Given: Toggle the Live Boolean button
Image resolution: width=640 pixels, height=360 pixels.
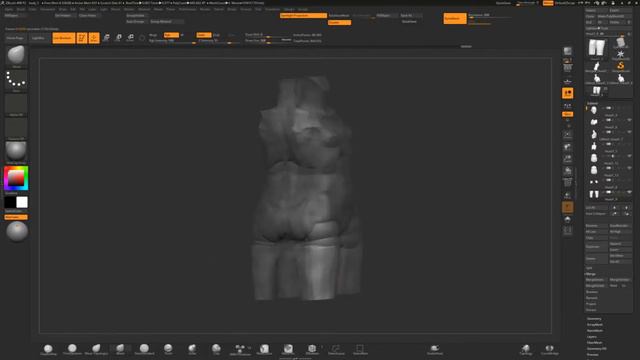Looking at the screenshot, I should pyautogui.click(x=64, y=38).
